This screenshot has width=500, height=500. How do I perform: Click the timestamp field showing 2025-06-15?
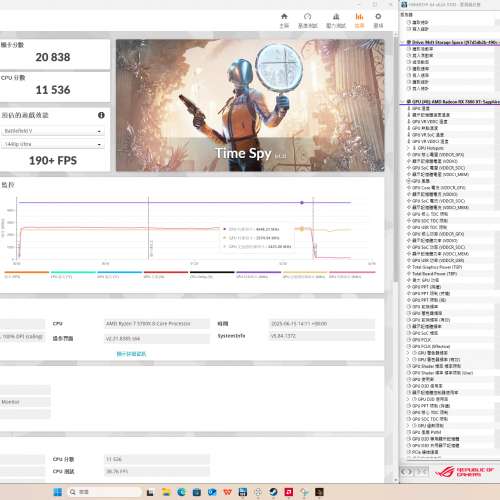[322, 324]
